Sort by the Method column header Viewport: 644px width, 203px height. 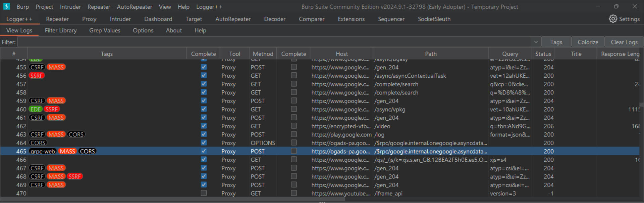tap(263, 54)
